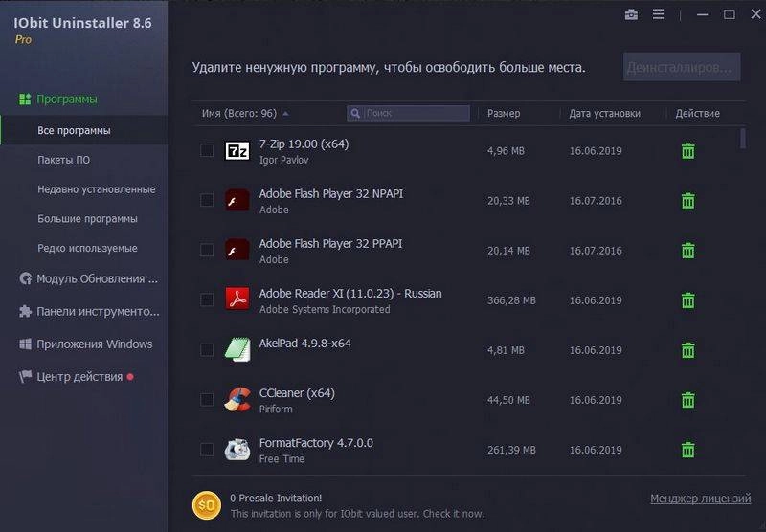
Task: Click the 366,28 MB size value
Action: 511,300
